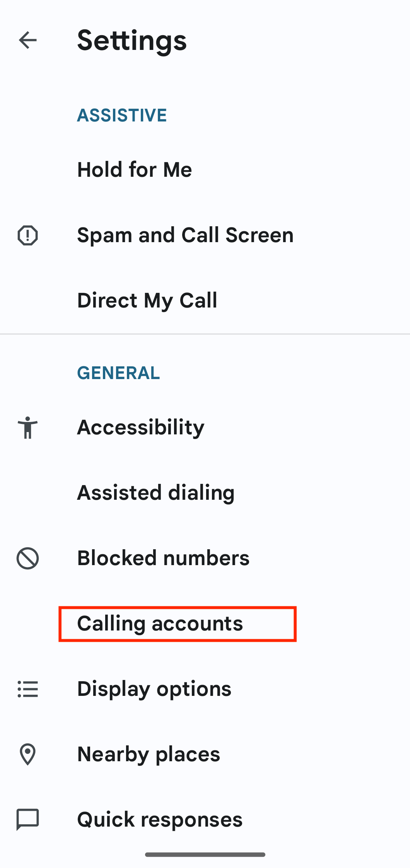This screenshot has height=868, width=410.
Task: Open Hold for Me settings
Action: [x=134, y=169]
